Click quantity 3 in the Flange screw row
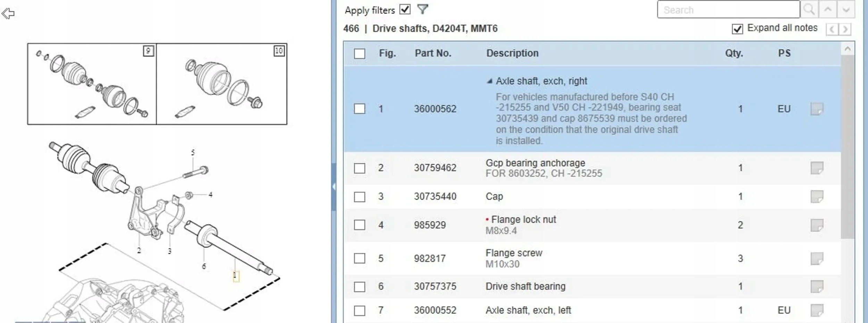The width and height of the screenshot is (868, 323). click(x=740, y=258)
